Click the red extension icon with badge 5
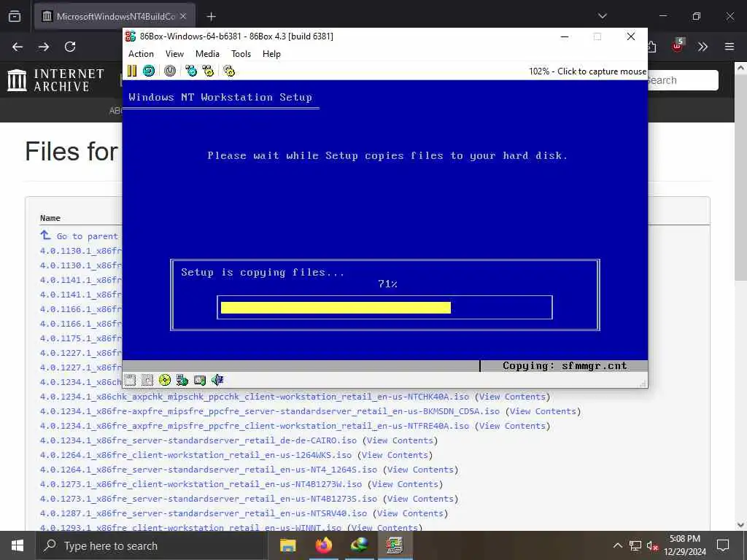Viewport: 747px width, 560px height. click(x=678, y=46)
